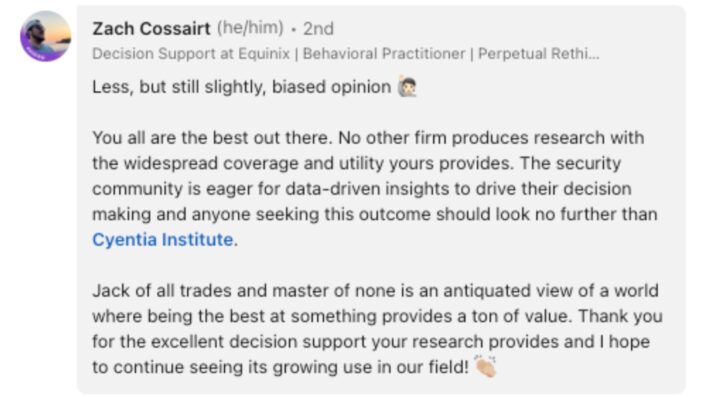Viewport: 705px width, 397px height.
Task: Click the raising-hand person emoji
Action: 407,86
